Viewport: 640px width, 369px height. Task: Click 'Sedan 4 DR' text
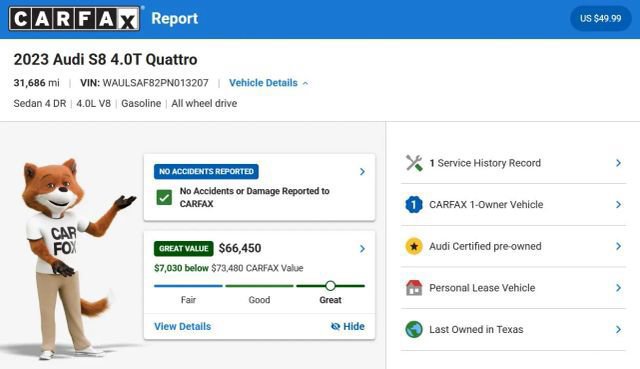(x=40, y=104)
